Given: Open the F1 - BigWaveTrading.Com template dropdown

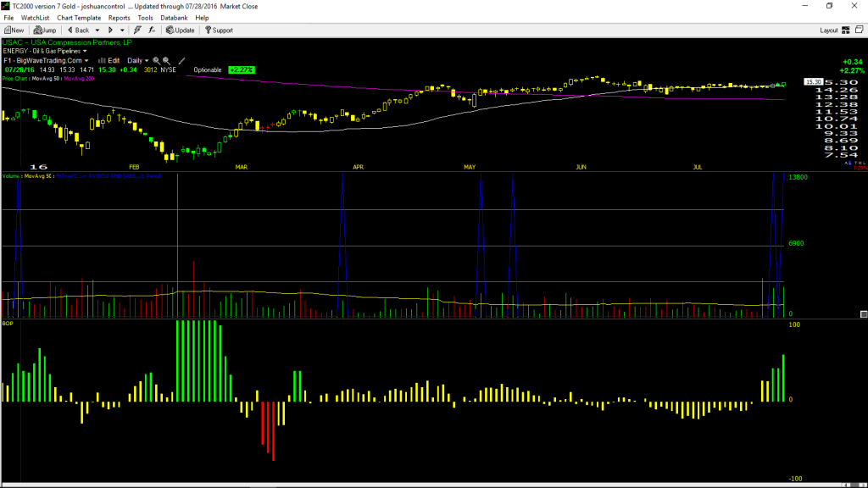Looking at the screenshot, I should point(46,61).
